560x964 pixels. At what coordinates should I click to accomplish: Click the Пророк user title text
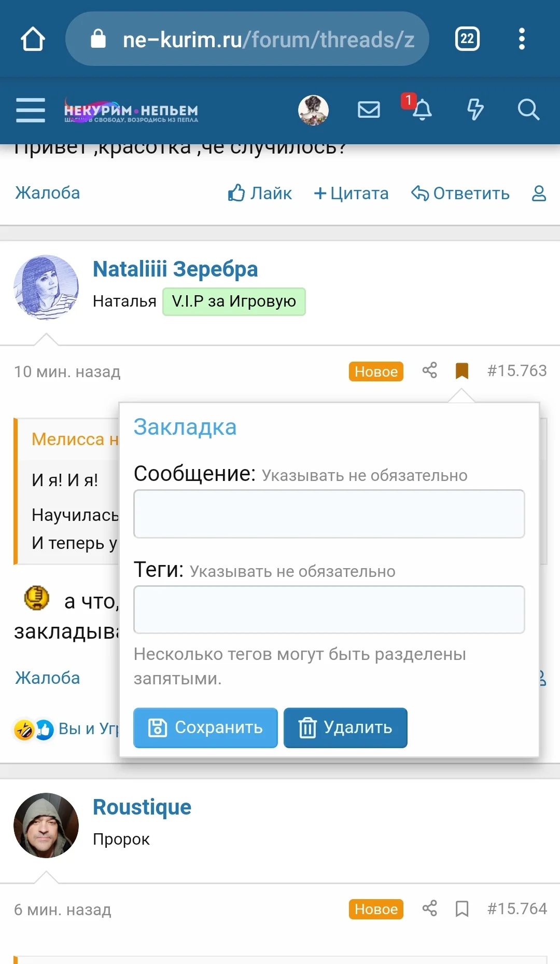(x=121, y=839)
